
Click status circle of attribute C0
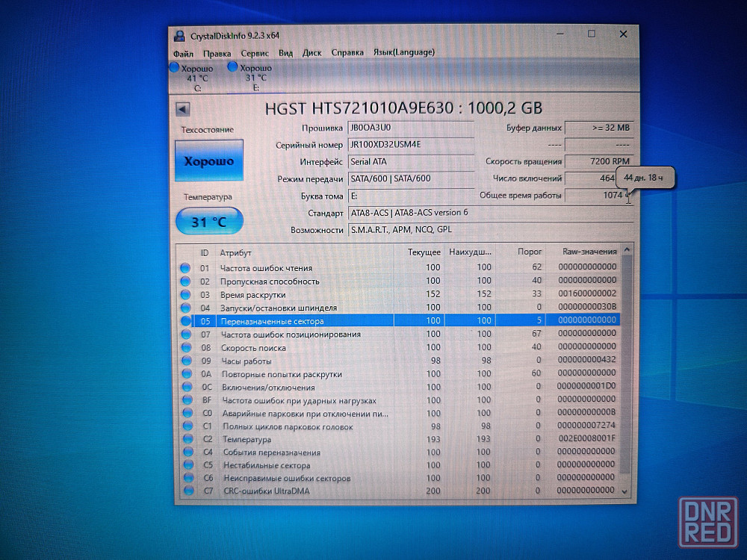187,413
